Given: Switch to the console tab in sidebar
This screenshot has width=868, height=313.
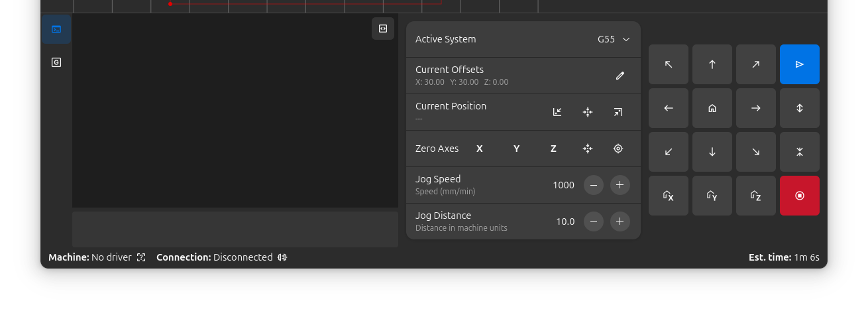Looking at the screenshot, I should 56,29.
